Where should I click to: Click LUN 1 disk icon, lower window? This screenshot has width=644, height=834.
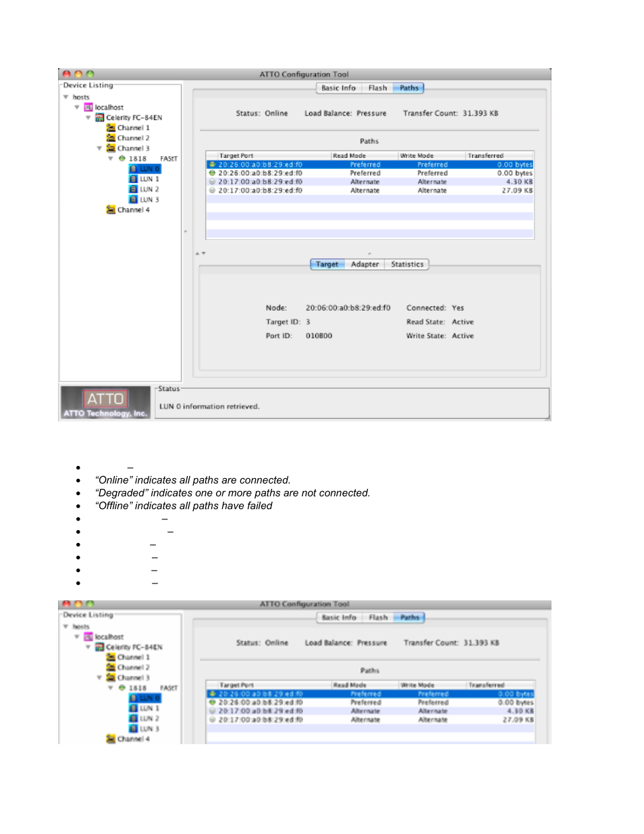tap(134, 708)
